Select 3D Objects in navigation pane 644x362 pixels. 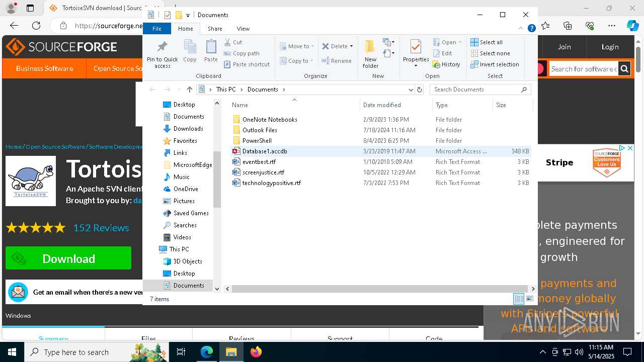[x=188, y=261]
